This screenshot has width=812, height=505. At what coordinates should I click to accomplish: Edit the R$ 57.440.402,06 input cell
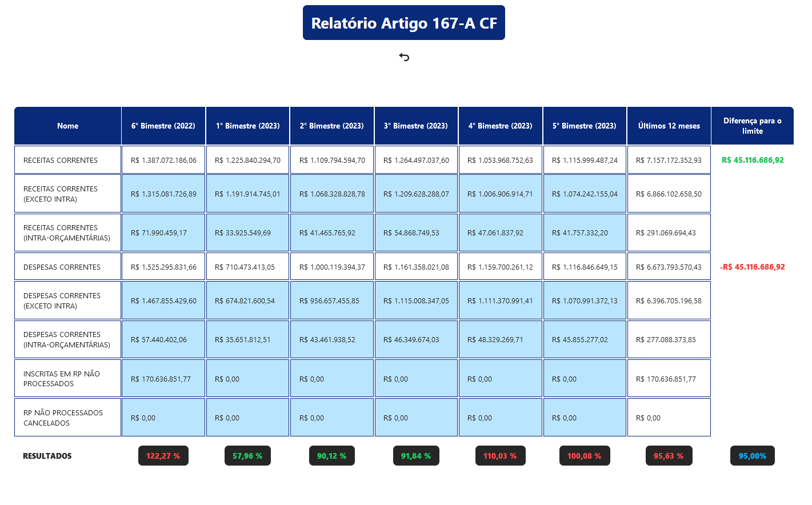pyautogui.click(x=163, y=339)
